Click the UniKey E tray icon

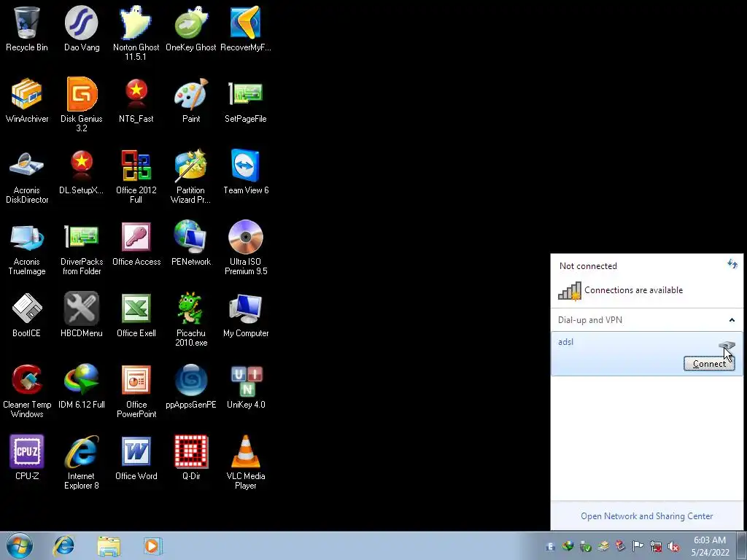[550, 547]
